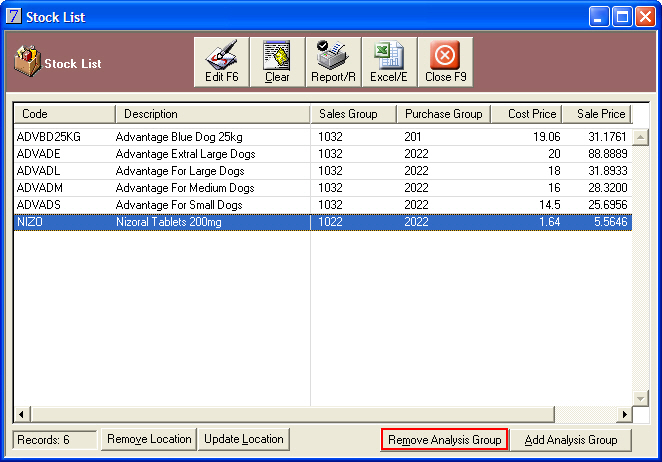Close window with title bar X

pyautogui.click(x=646, y=17)
